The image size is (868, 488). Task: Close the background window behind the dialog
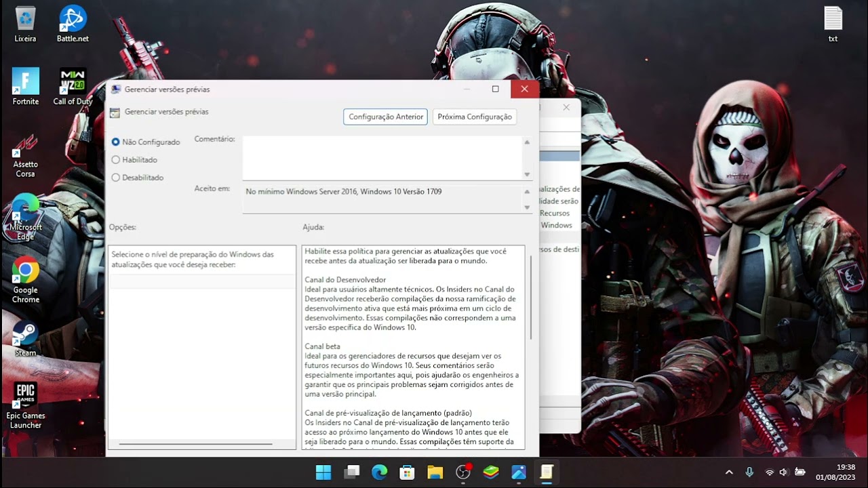click(566, 107)
